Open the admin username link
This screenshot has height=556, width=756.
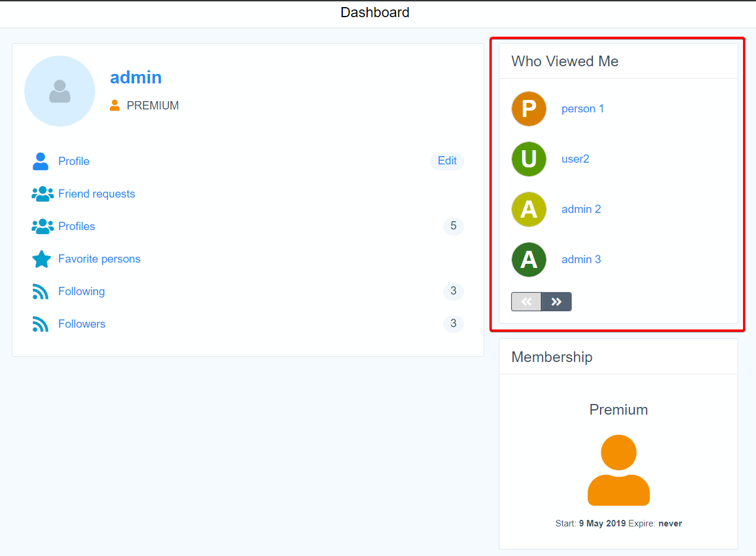click(x=136, y=77)
